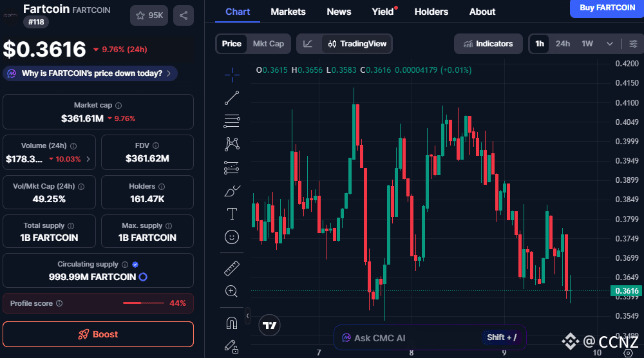Open chart axis settings gear
Screen dimensions: 644x358
[x=628, y=353]
